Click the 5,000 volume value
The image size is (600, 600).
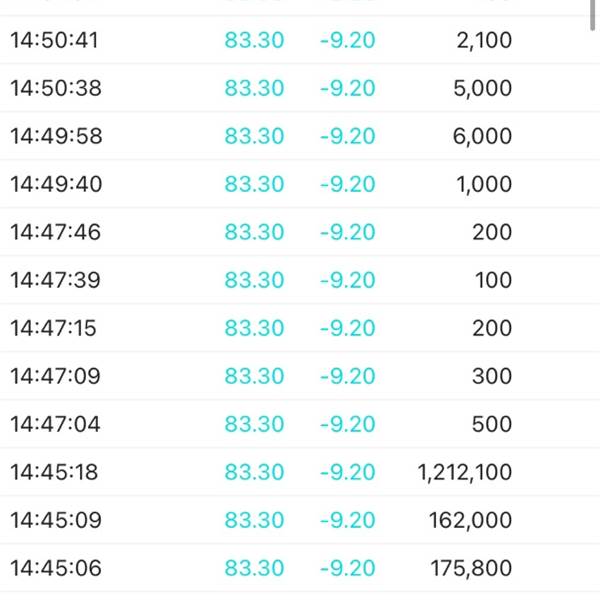tap(483, 88)
